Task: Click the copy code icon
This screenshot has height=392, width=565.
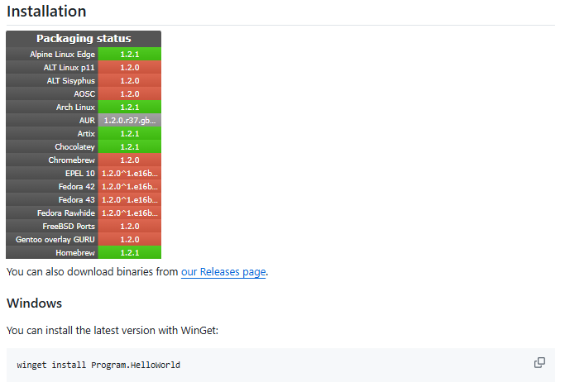Action: (x=539, y=363)
